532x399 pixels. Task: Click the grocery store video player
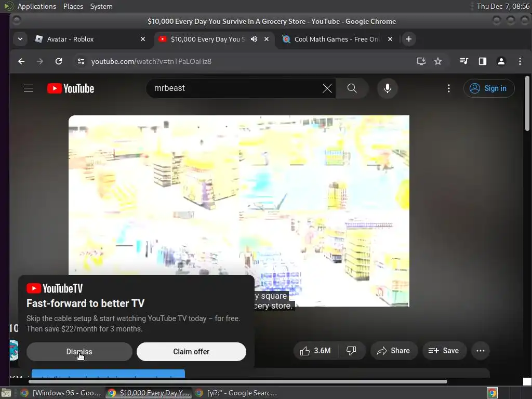(x=239, y=210)
